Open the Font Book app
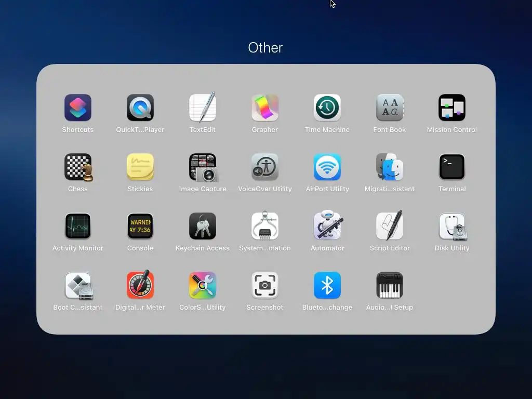532x399 pixels. (390, 108)
